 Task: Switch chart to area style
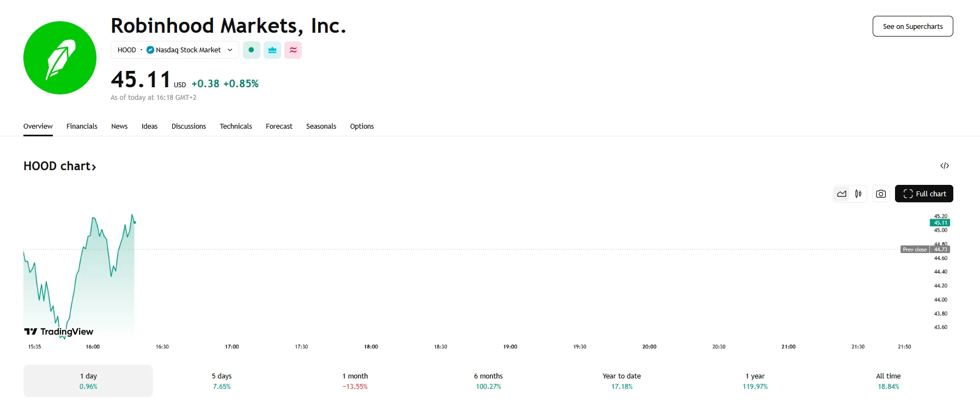[842, 194]
